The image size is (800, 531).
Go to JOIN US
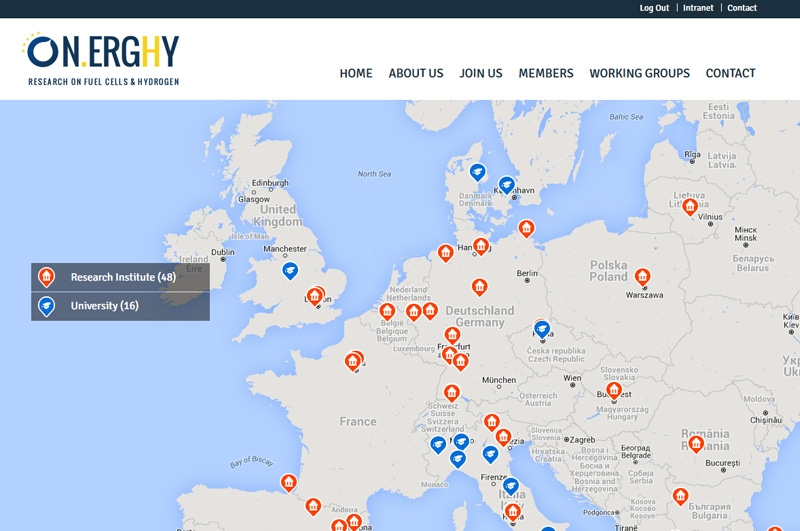point(481,73)
